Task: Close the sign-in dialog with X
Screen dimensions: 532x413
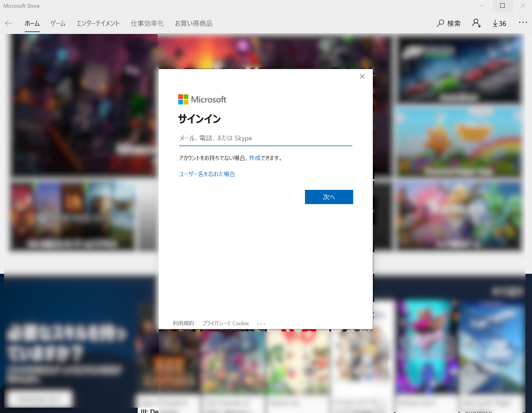Action: click(362, 76)
